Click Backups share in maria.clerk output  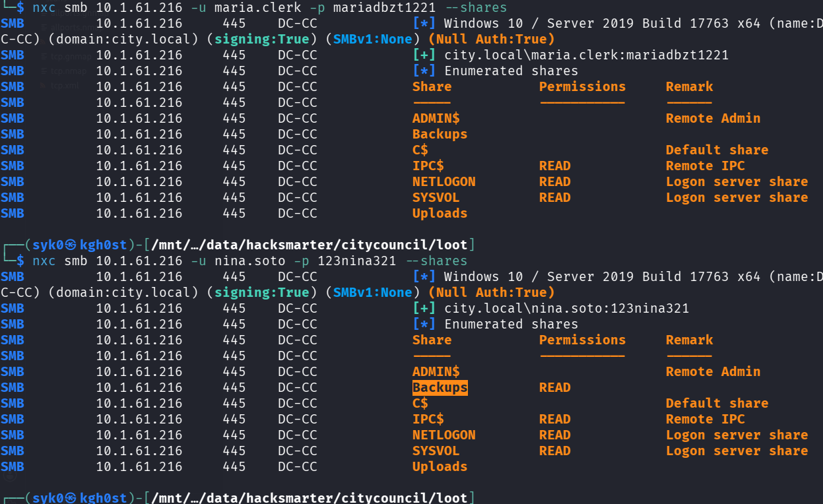click(440, 134)
